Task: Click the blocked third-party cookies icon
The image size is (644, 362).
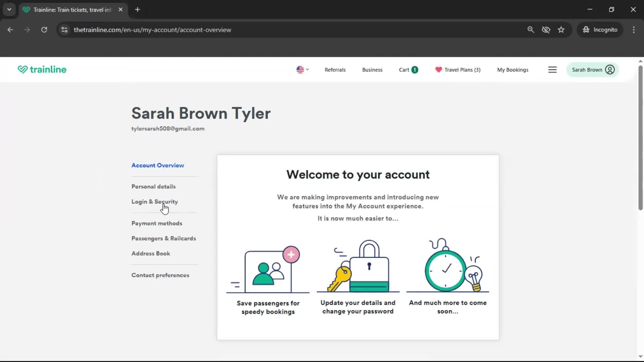Action: coord(546,29)
